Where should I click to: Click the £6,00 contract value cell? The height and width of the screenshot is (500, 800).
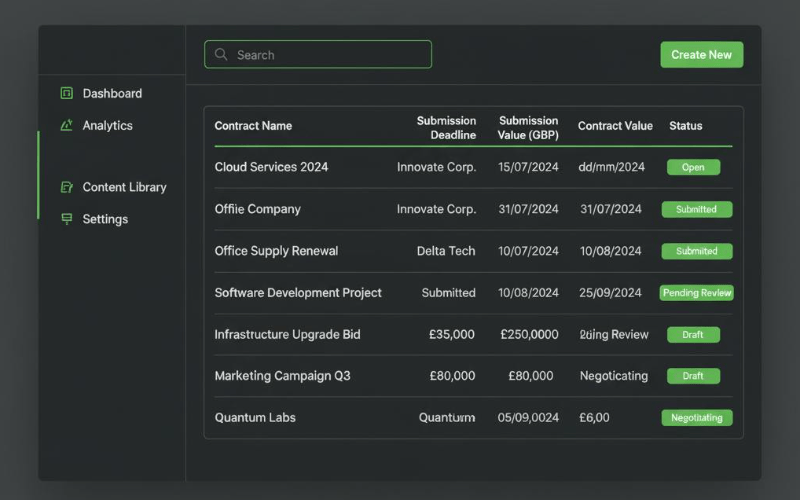(x=594, y=418)
